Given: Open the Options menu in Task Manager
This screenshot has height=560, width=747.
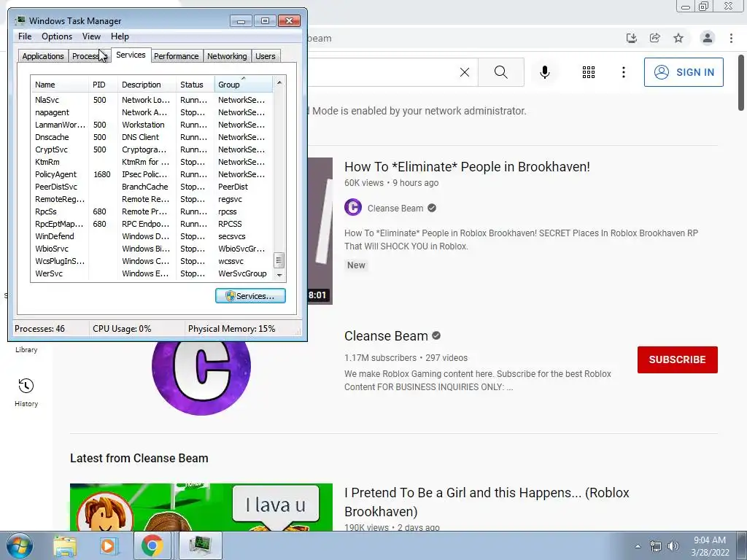Looking at the screenshot, I should pos(57,36).
